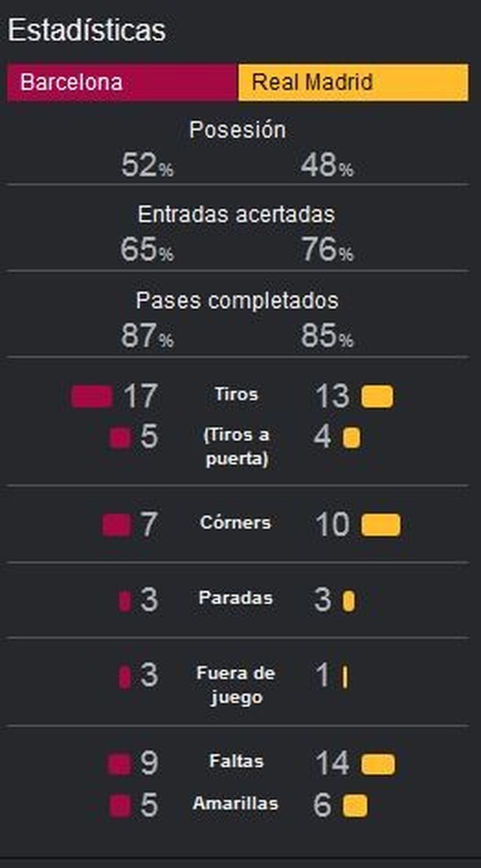Viewport: 481px width, 868px height.
Task: Click the Paradas label
Action: 236,598
